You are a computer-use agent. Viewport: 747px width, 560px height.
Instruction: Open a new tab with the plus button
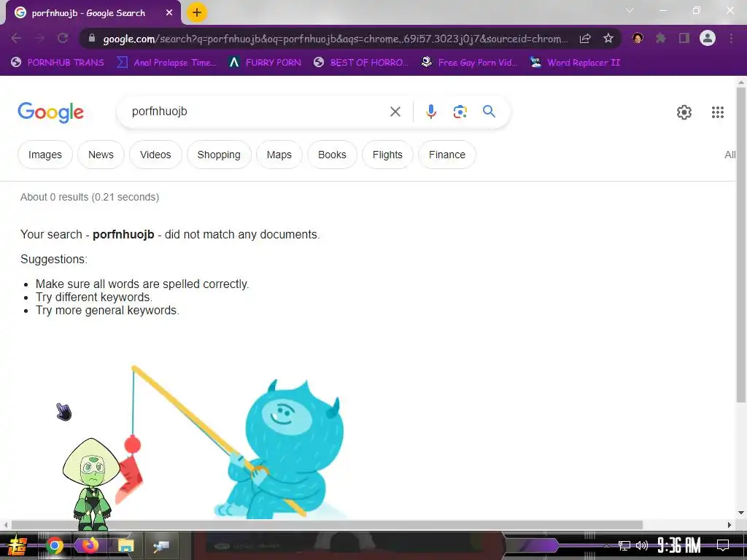pos(197,12)
